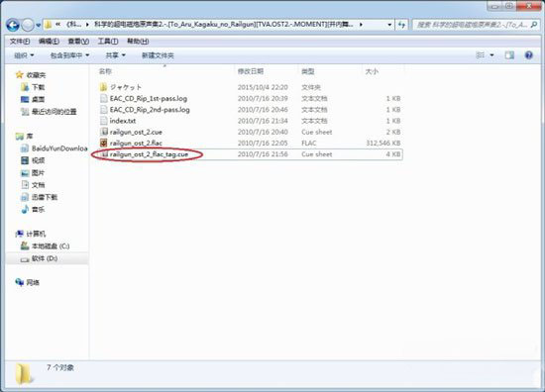This screenshot has height=392, width=545.
Task: Sort by the 修改日期 column header
Action: coord(251,71)
